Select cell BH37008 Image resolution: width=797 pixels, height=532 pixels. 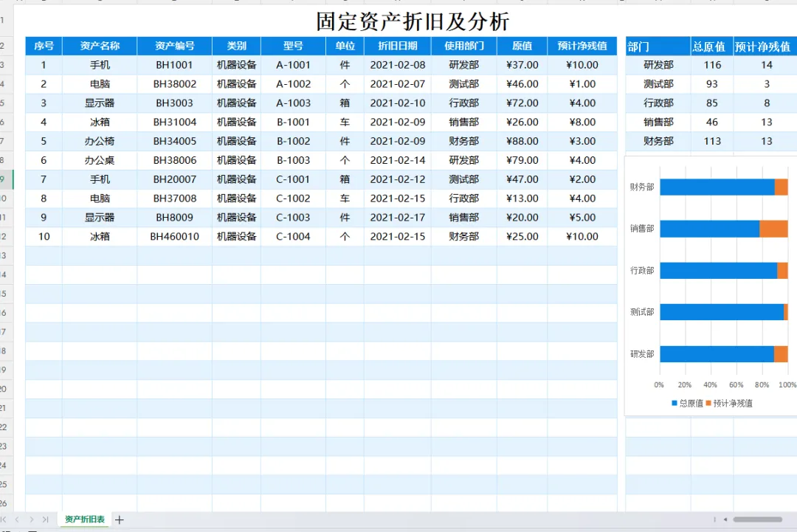(x=174, y=198)
